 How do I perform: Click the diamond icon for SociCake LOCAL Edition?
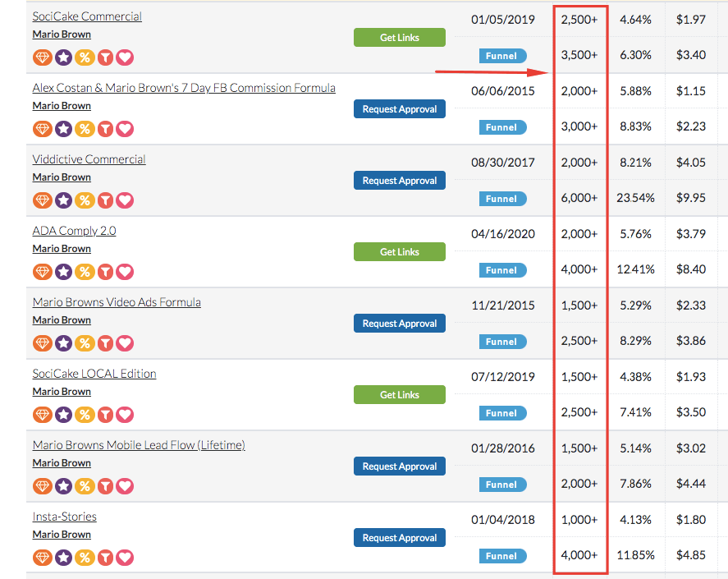pyautogui.click(x=42, y=415)
